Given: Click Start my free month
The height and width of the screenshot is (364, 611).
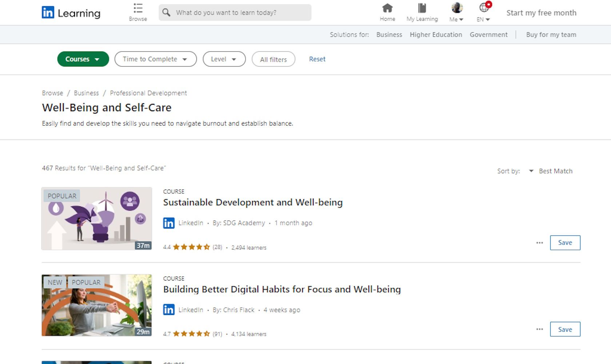Looking at the screenshot, I should click(541, 13).
